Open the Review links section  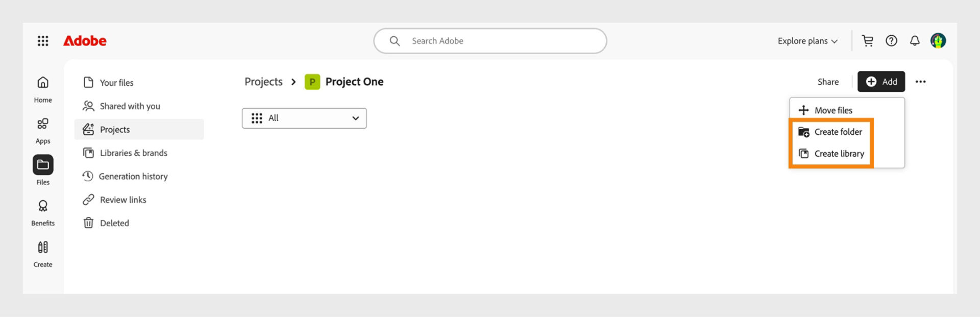(124, 200)
